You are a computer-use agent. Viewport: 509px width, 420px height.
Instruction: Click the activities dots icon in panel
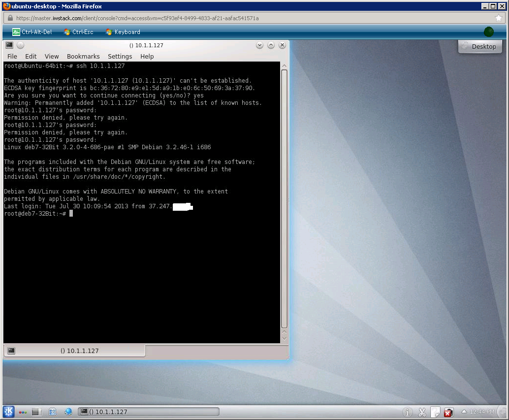[x=23, y=412]
